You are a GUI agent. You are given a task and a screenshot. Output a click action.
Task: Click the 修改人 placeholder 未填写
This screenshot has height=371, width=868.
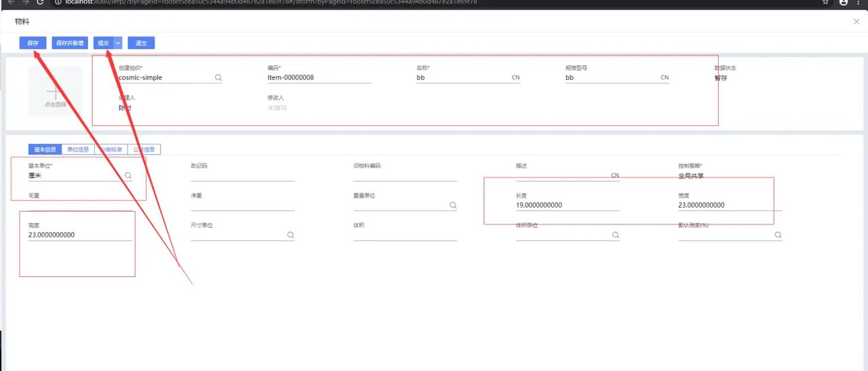(x=277, y=107)
